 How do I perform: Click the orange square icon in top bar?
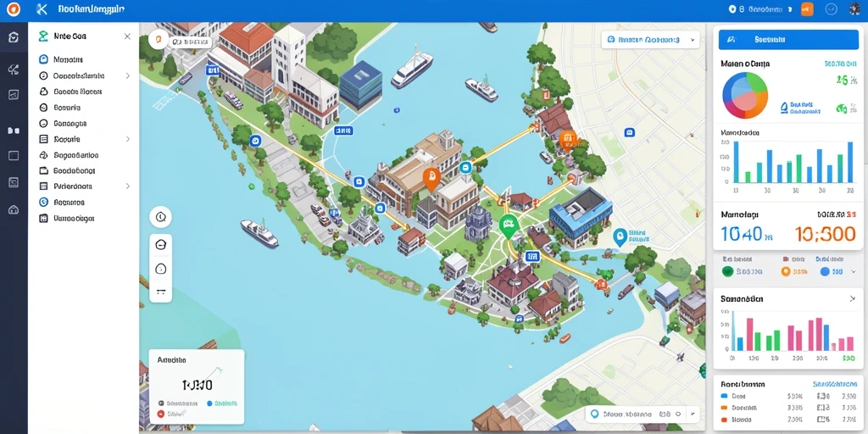807,8
